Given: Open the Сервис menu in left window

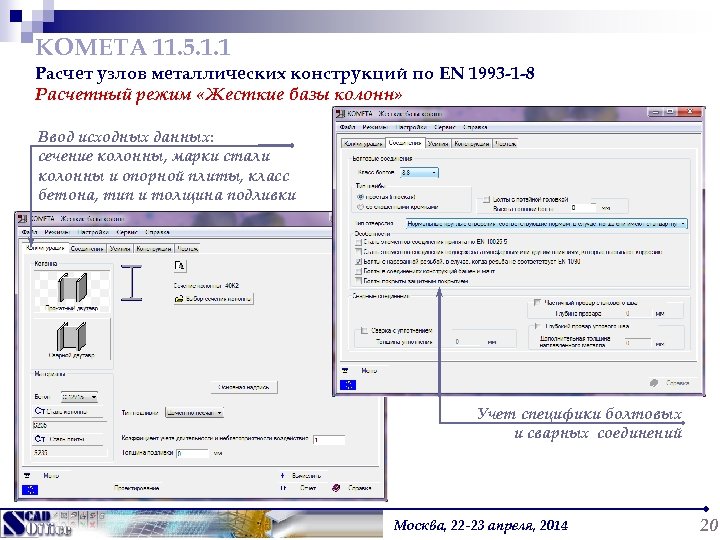Looking at the screenshot, I should pos(127,232).
